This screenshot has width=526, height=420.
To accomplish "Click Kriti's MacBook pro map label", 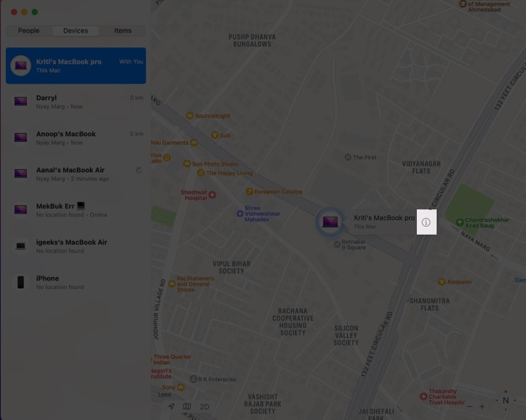I will tap(384, 221).
